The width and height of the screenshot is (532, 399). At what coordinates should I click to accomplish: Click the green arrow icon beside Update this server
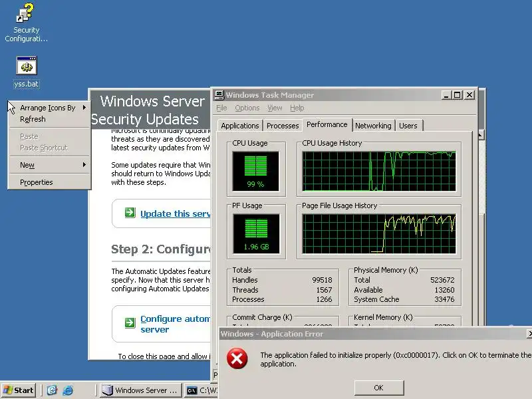[130, 213]
